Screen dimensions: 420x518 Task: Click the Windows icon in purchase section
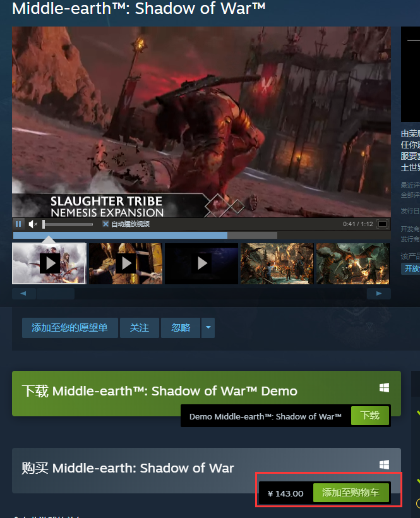point(384,465)
